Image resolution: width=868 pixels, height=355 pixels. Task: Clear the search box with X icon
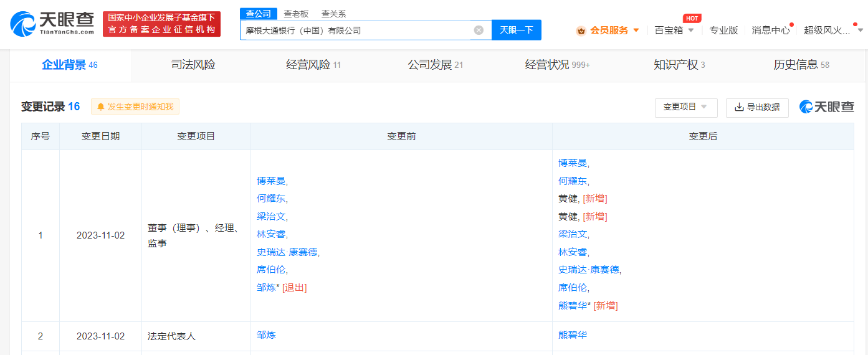pyautogui.click(x=479, y=30)
